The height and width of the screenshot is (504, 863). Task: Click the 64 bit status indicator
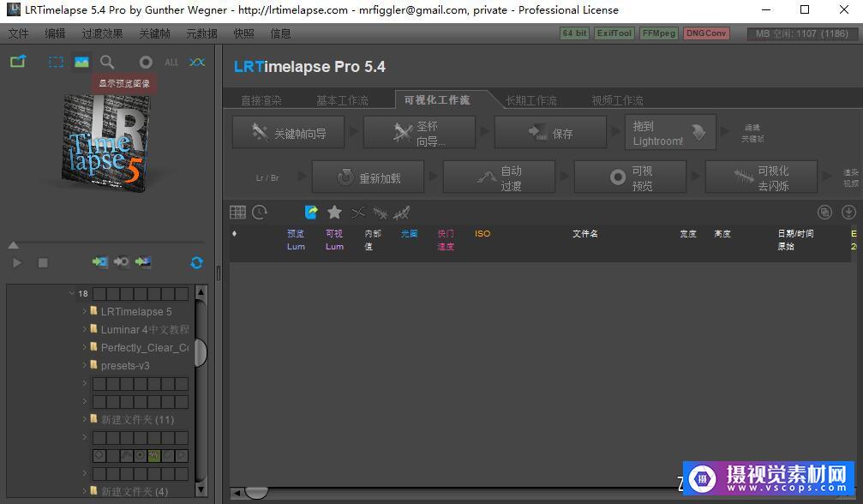click(x=574, y=33)
